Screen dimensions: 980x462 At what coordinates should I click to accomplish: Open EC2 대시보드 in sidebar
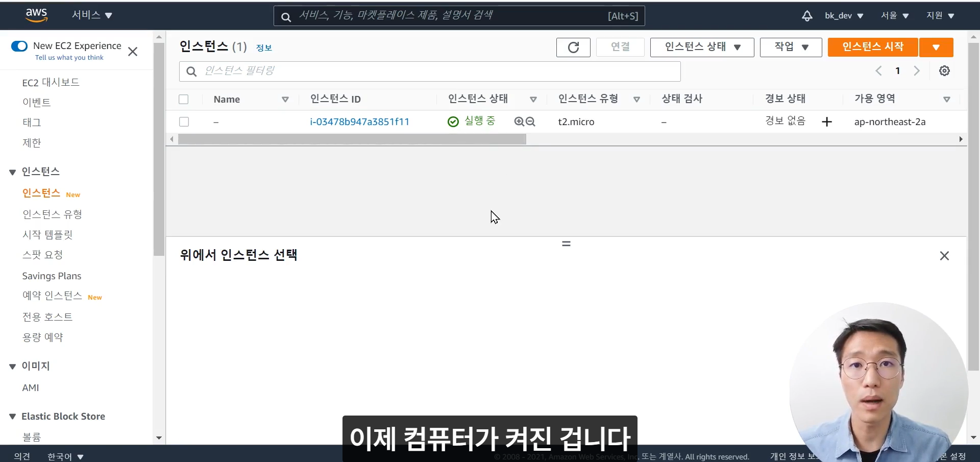(51, 82)
